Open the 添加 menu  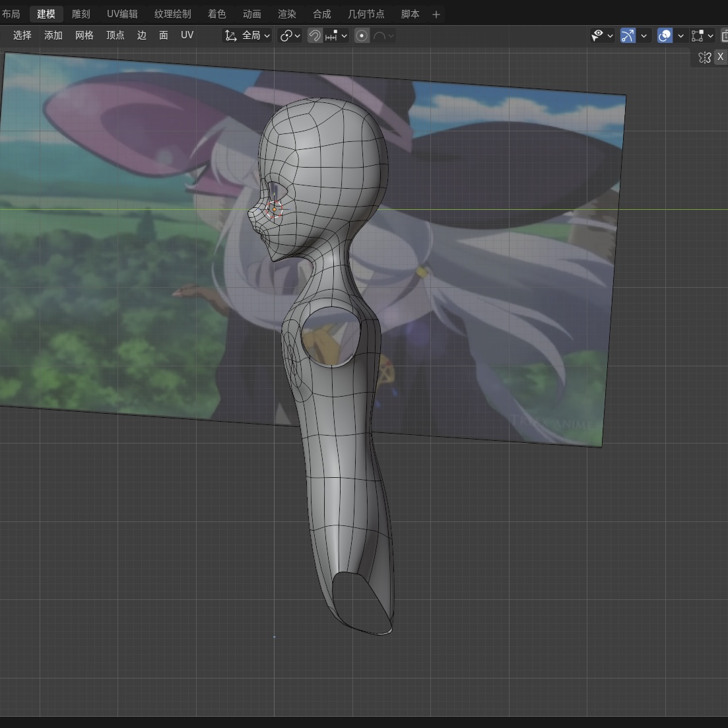[53, 35]
